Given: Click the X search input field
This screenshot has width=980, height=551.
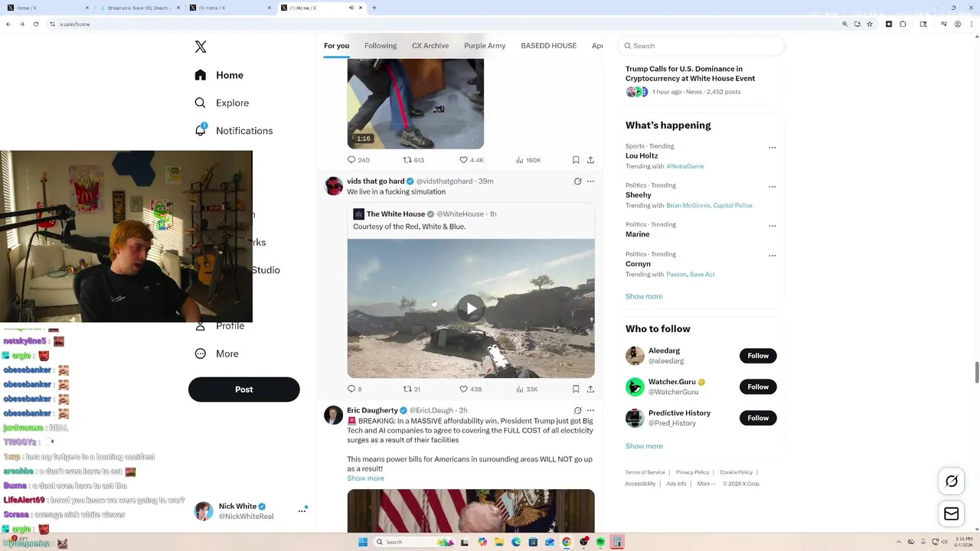Looking at the screenshot, I should click(x=701, y=46).
